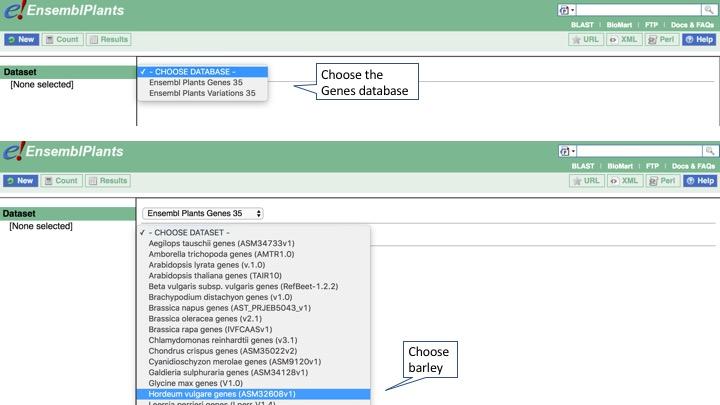
Task: Click the XML button in upper toolbar
Action: pyautogui.click(x=624, y=39)
